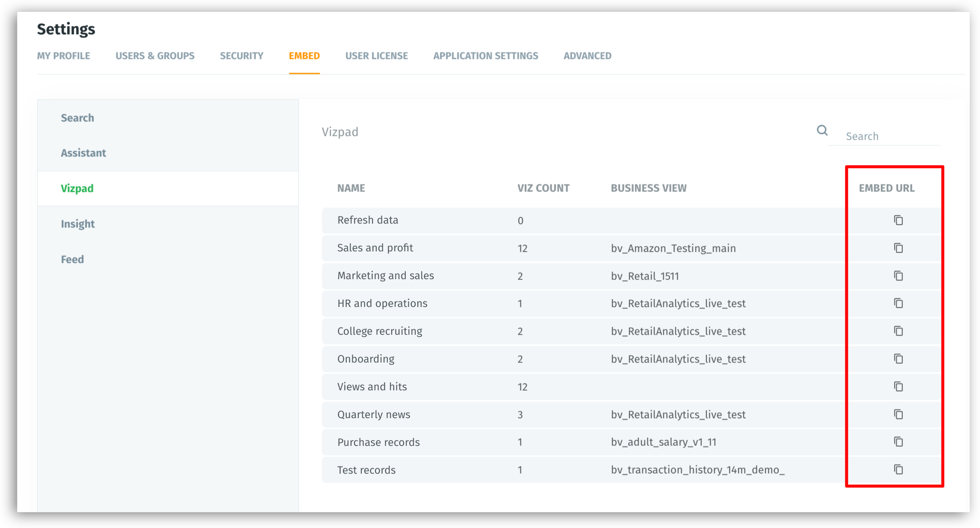
Task: Copy embed URL for HR and operations
Action: pos(898,303)
